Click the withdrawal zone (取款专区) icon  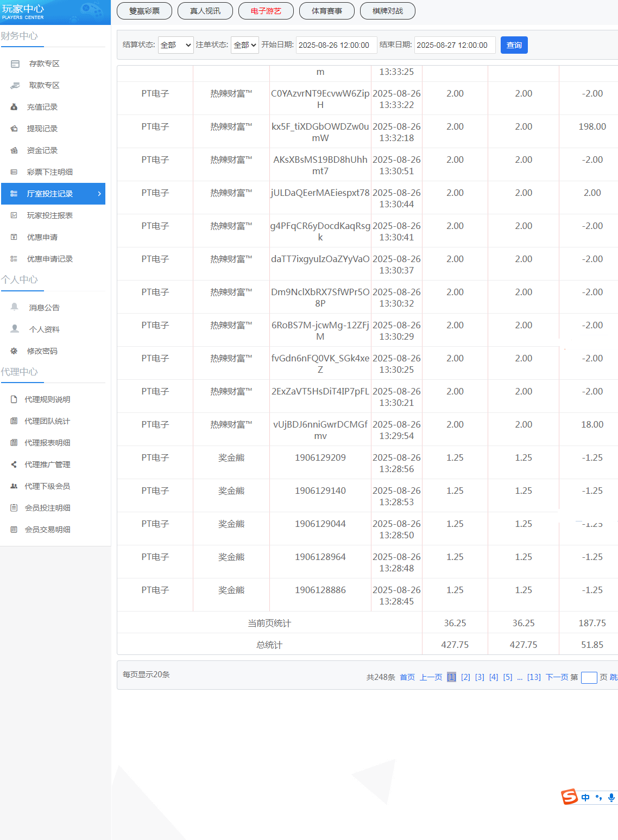click(x=15, y=86)
